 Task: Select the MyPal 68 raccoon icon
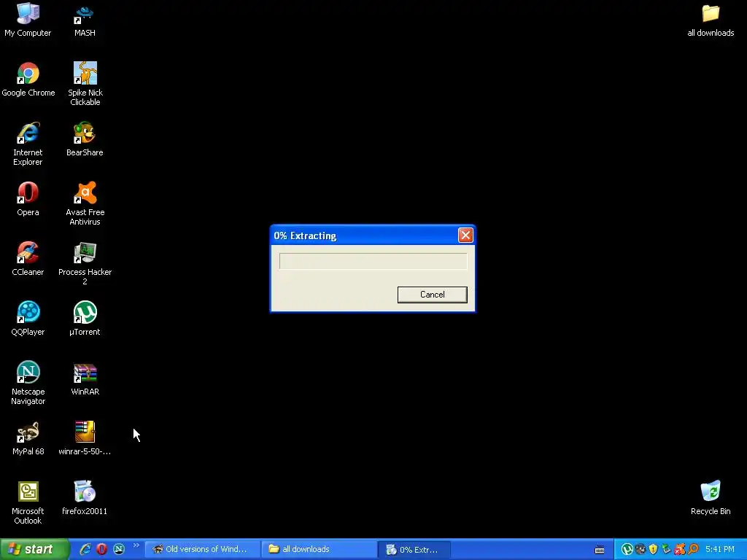pyautogui.click(x=28, y=438)
